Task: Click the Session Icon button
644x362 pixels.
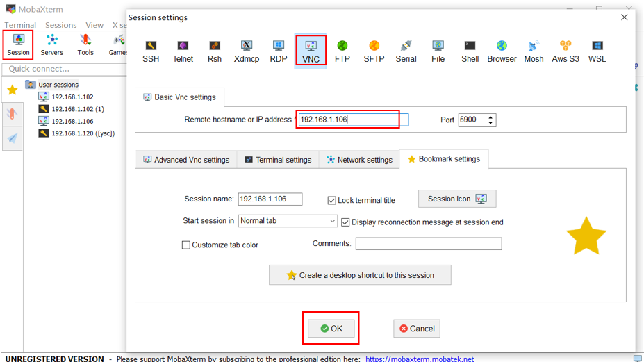Action: 457,199
